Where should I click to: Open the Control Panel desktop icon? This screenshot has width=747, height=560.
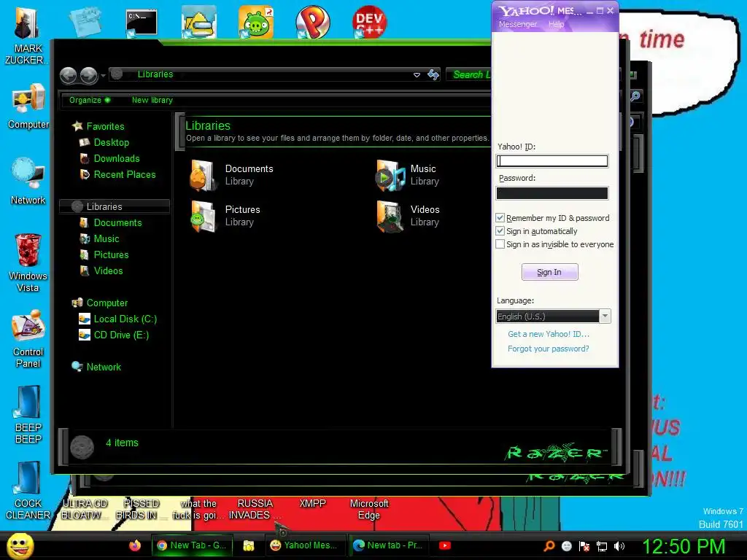28,339
